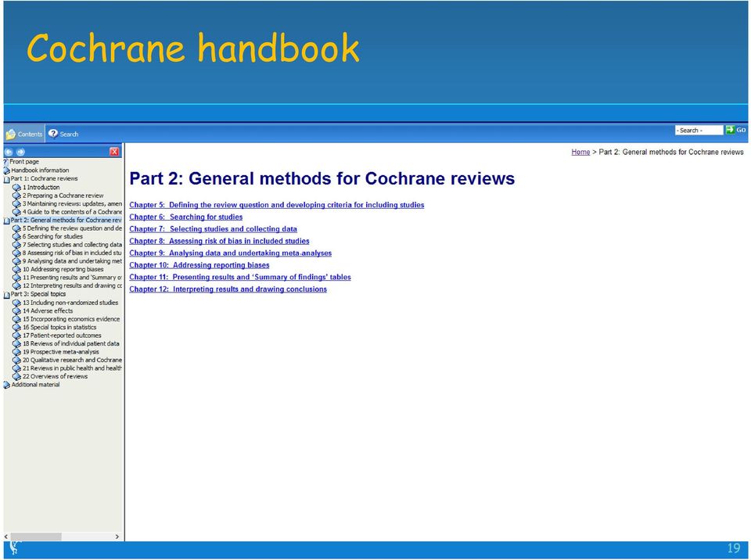Select '1 Introduction' tree entry text
The image size is (751, 560).
coord(41,187)
